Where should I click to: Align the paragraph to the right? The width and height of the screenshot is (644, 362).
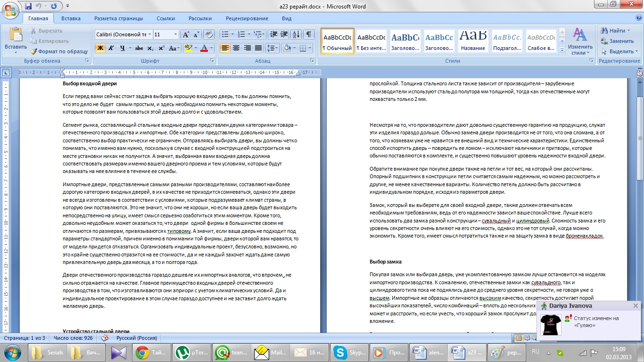coord(247,48)
